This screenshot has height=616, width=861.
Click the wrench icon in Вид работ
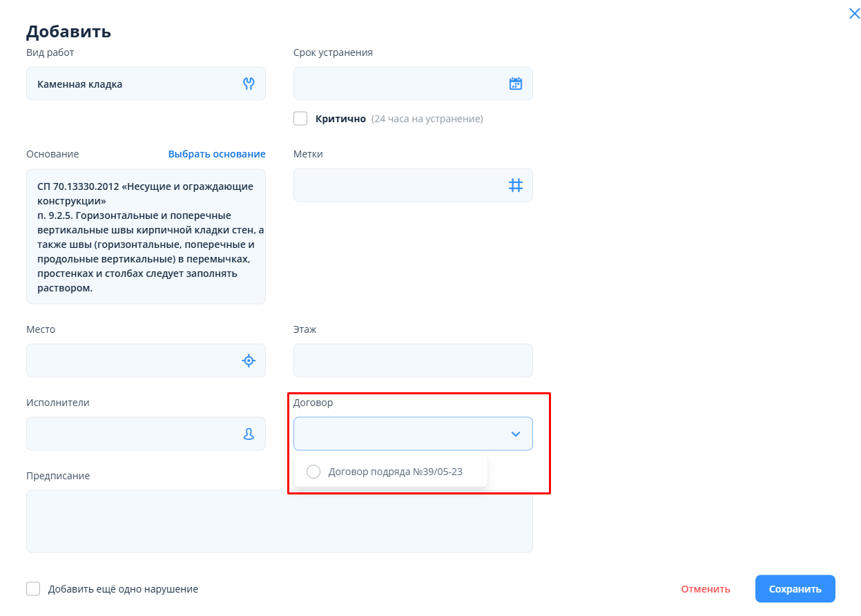point(249,84)
